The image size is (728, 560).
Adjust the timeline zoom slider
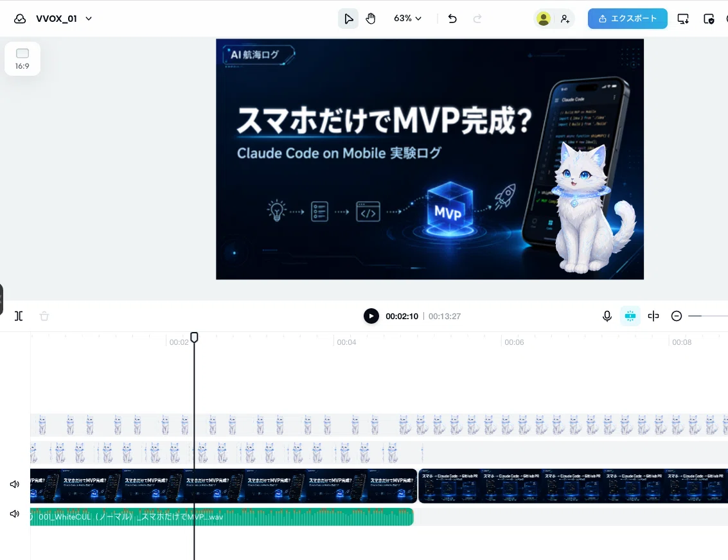707,316
